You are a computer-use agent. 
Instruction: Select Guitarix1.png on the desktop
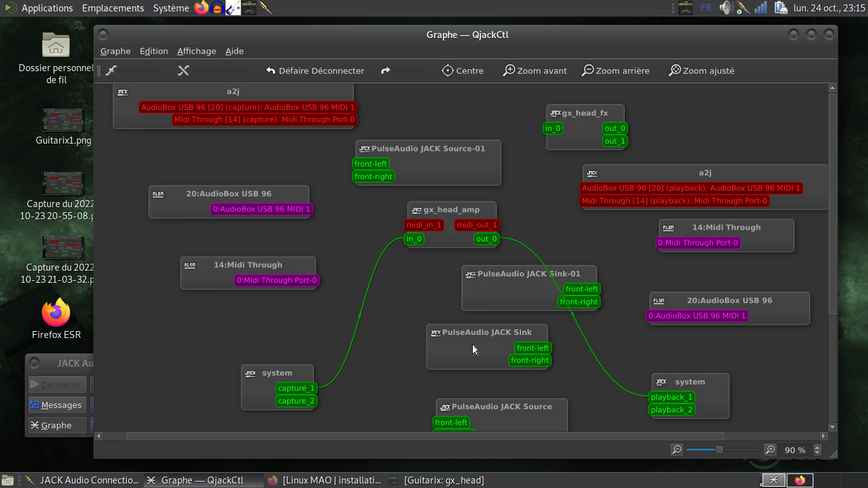point(63,127)
